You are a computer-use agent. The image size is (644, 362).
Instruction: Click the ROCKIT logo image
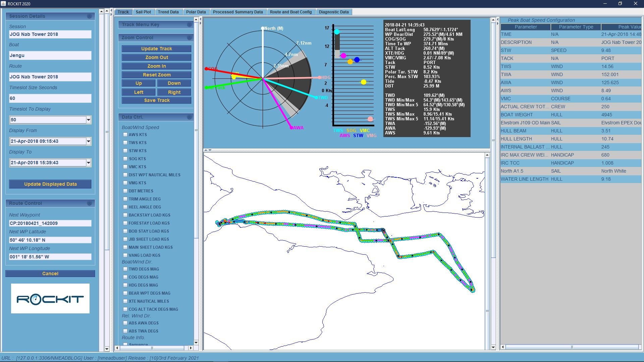tap(50, 299)
